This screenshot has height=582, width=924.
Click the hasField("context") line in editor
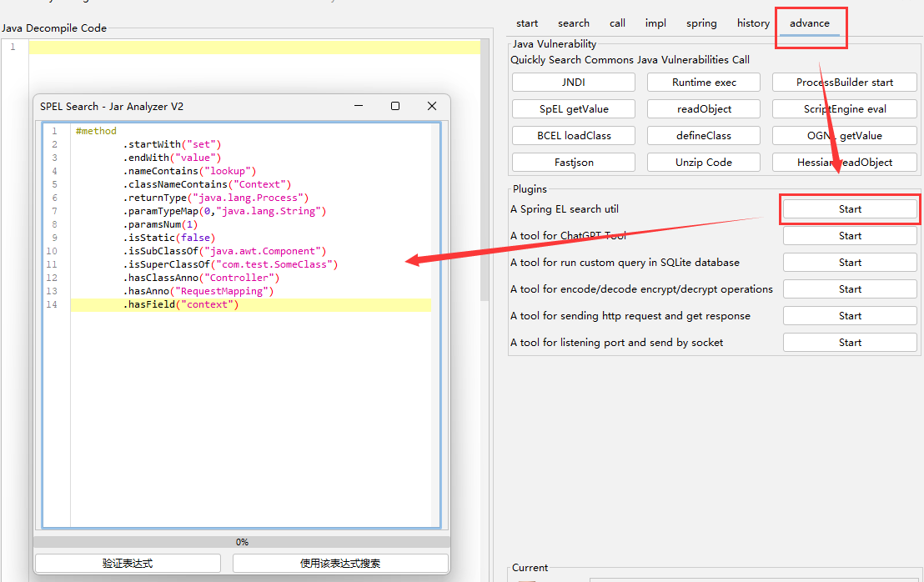[x=181, y=305]
